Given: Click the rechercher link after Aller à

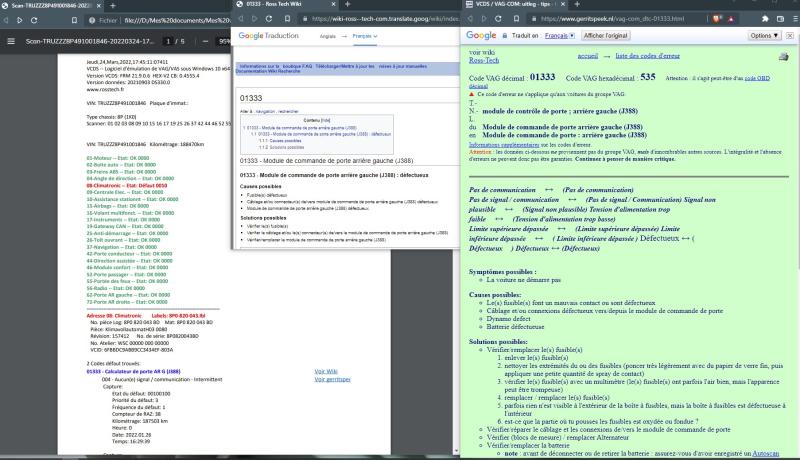Looking at the screenshot, I should [x=288, y=111].
